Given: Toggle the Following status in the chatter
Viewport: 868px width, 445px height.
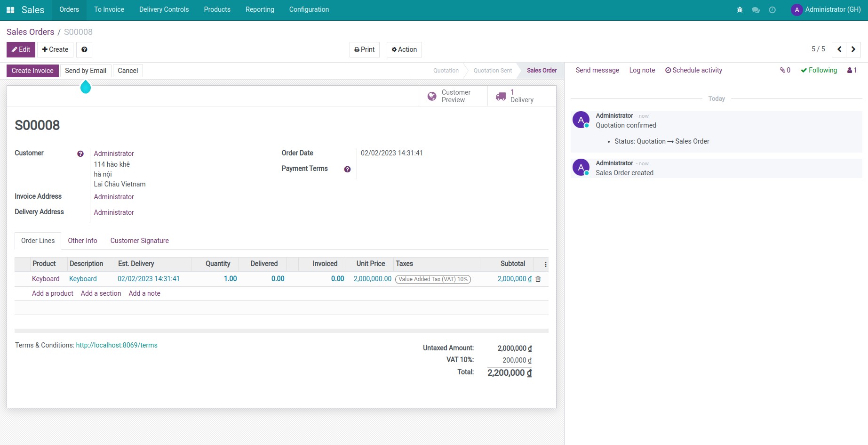Looking at the screenshot, I should [x=819, y=70].
